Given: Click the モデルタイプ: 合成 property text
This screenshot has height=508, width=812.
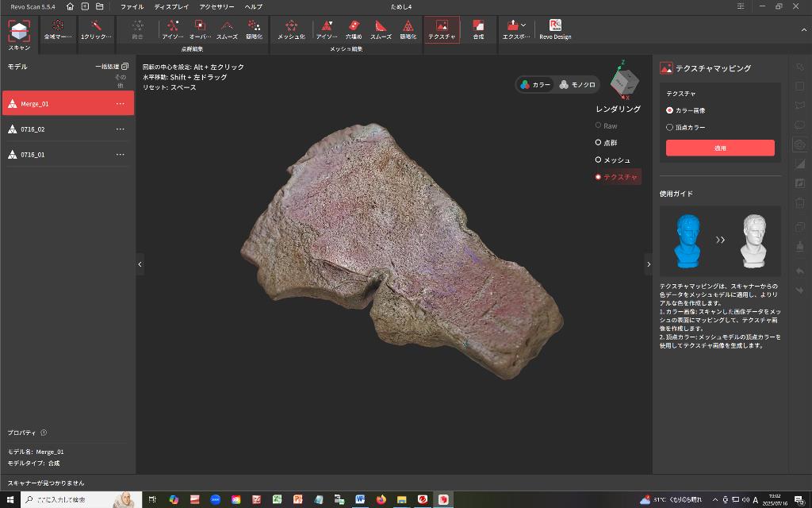Looking at the screenshot, I should coord(33,463).
